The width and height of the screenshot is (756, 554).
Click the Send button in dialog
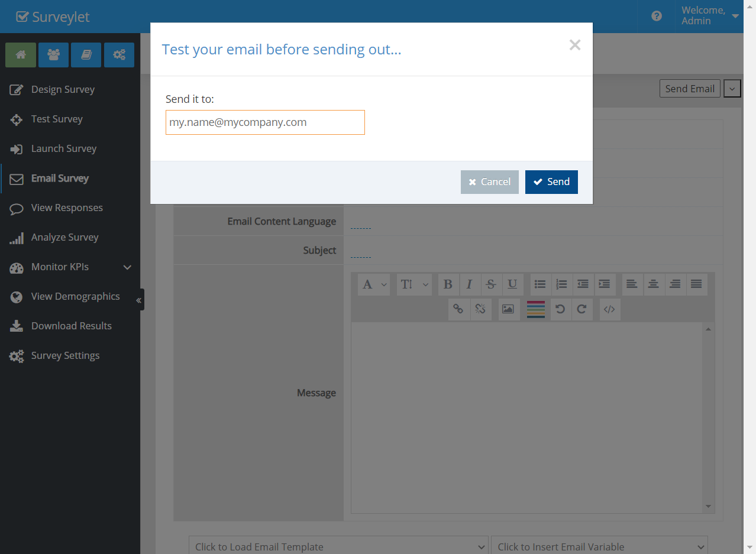point(551,182)
